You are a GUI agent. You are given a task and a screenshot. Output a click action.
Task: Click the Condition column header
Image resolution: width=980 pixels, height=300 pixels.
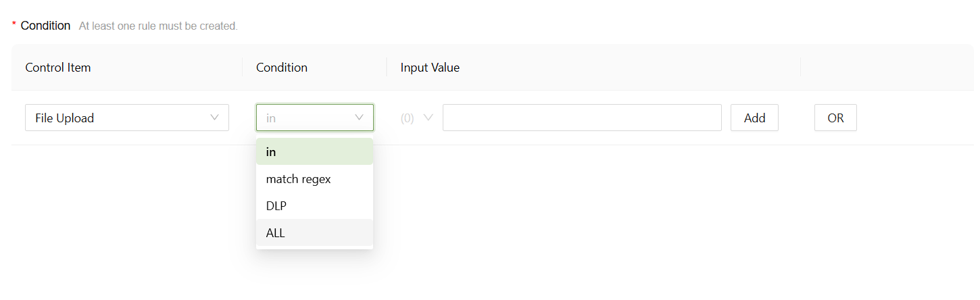click(x=282, y=68)
